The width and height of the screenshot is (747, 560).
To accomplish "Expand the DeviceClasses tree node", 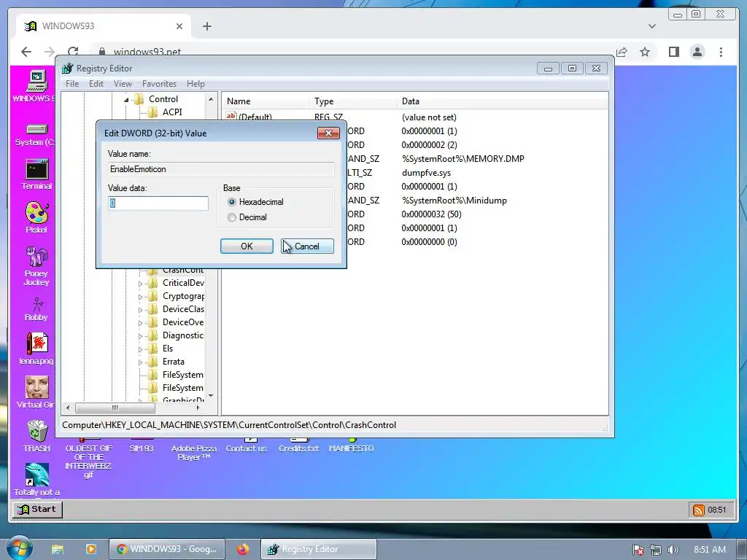I will 140,309.
